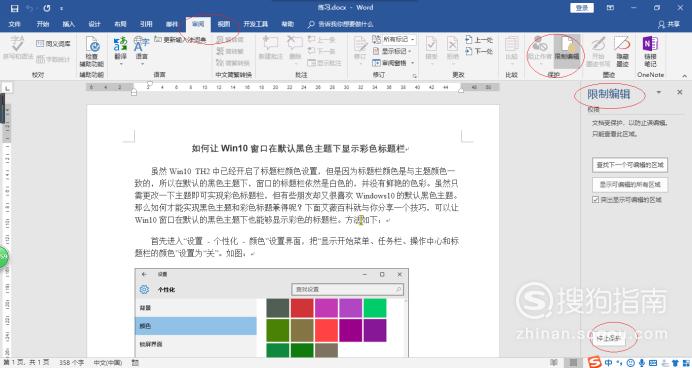The image size is (692, 368).
Task: Click Find Next Editable Region button
Action: (x=630, y=165)
